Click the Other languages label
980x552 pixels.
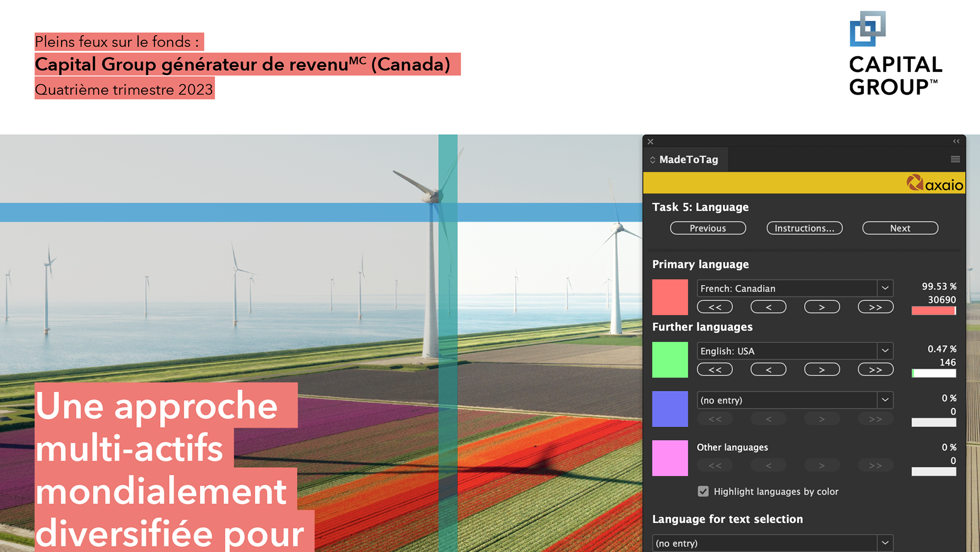(733, 448)
